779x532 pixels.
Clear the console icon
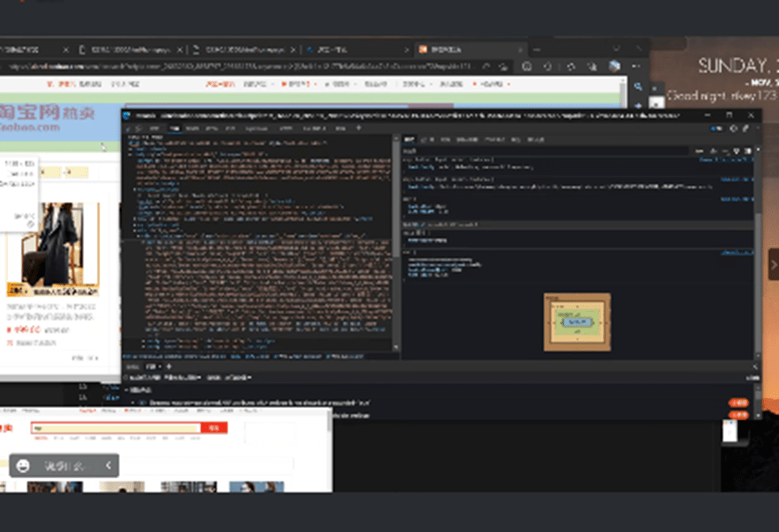click(126, 377)
